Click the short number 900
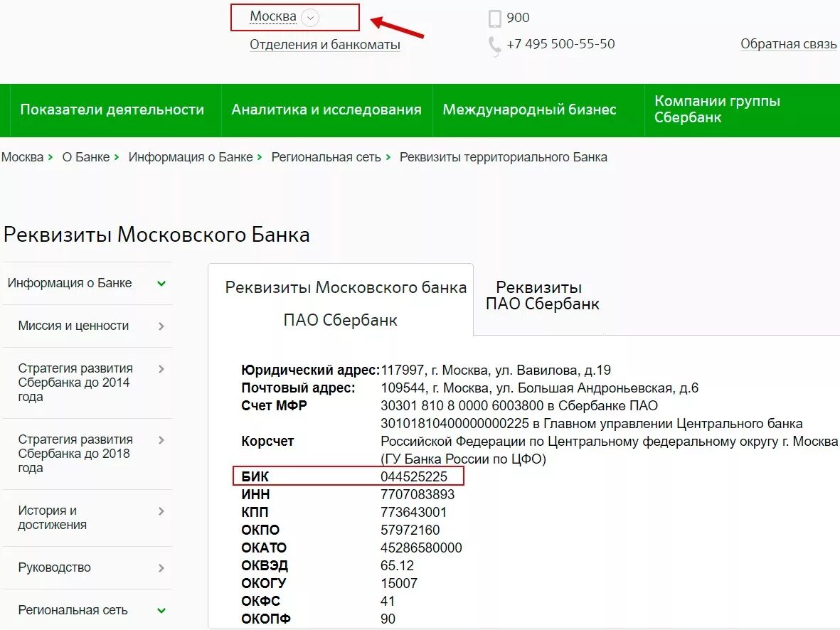The image size is (840, 630). (x=518, y=18)
